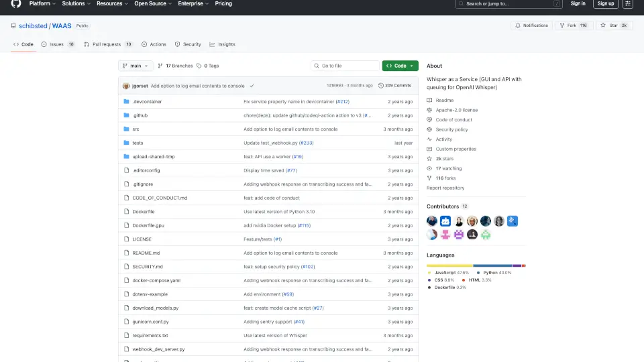Click the Security policy scale icon

point(429,129)
